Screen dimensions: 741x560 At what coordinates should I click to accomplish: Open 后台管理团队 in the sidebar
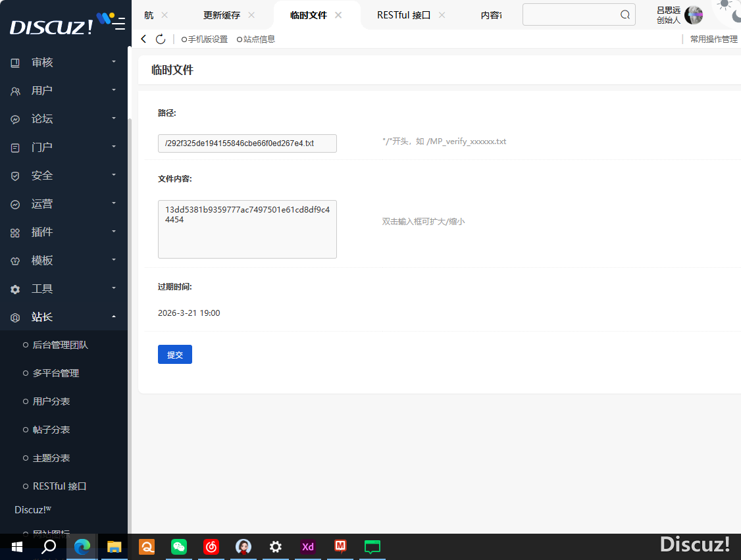pyautogui.click(x=60, y=345)
